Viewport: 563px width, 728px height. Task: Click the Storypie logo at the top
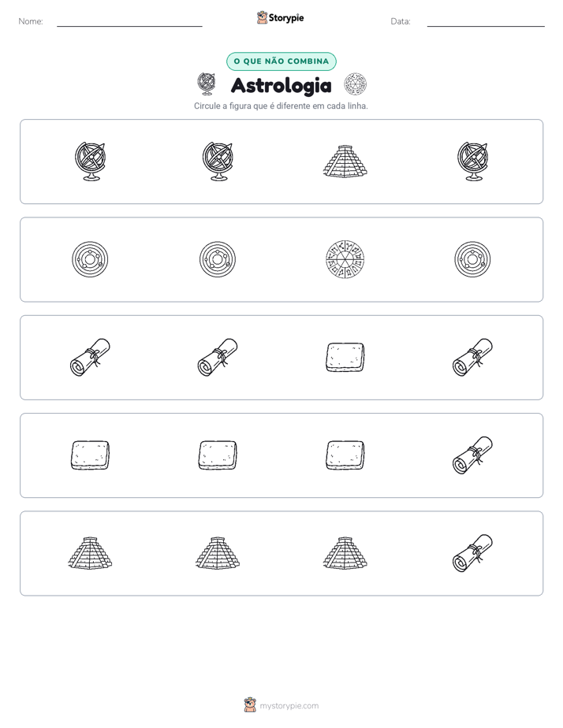280,17
